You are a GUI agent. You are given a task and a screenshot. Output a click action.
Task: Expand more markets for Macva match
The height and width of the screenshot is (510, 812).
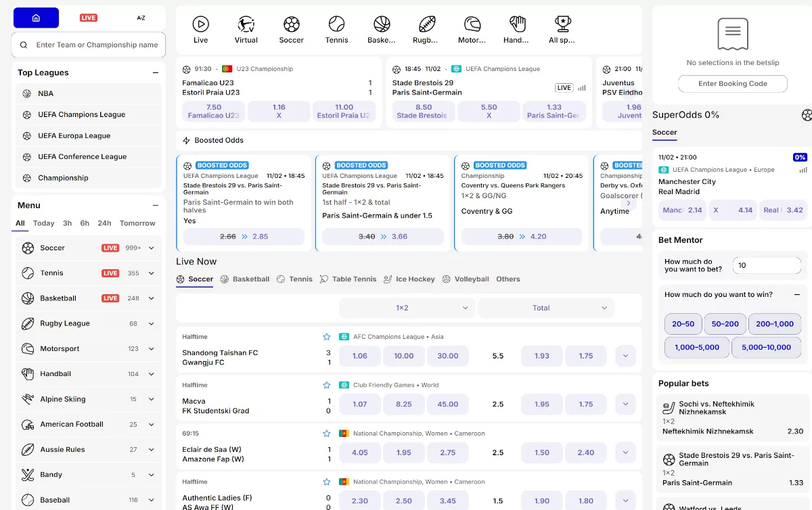point(625,404)
